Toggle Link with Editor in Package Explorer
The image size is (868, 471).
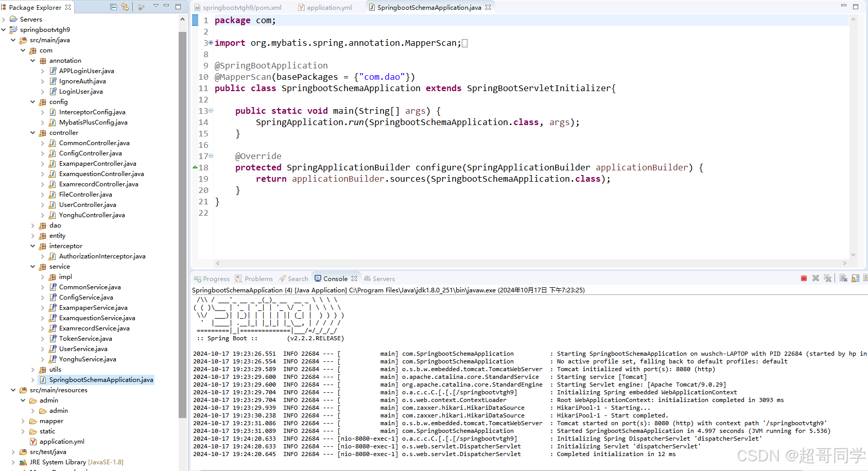click(x=125, y=7)
